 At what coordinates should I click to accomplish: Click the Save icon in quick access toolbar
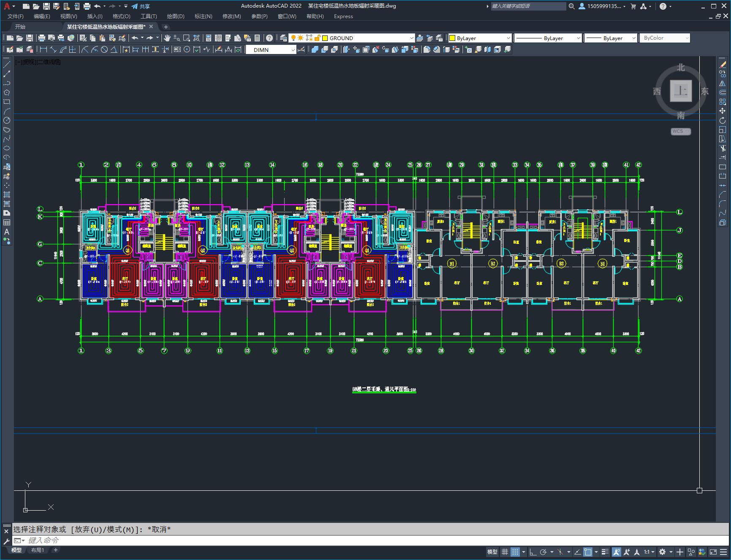[x=46, y=6]
